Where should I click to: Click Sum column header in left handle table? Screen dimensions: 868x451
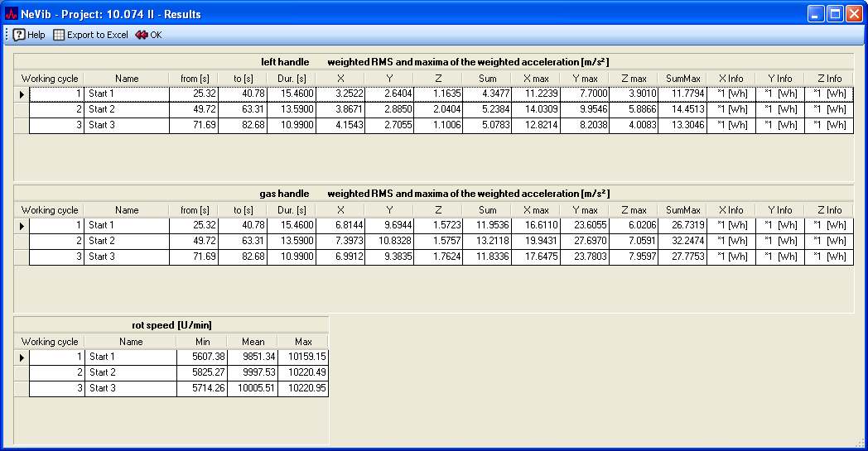487,79
